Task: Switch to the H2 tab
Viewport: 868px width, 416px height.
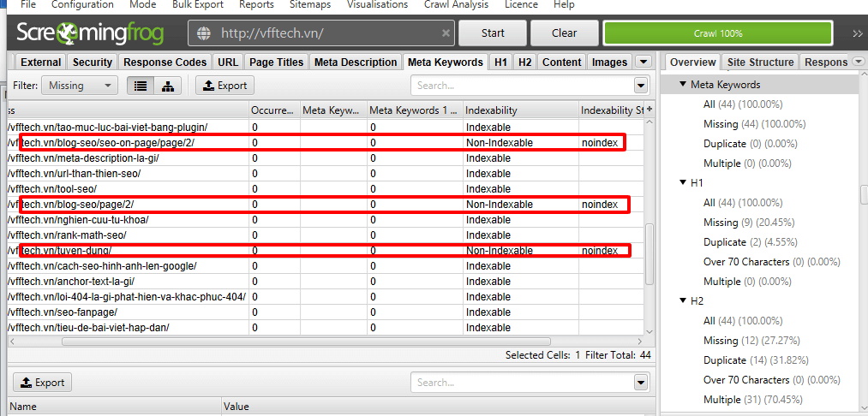Action: tap(524, 62)
